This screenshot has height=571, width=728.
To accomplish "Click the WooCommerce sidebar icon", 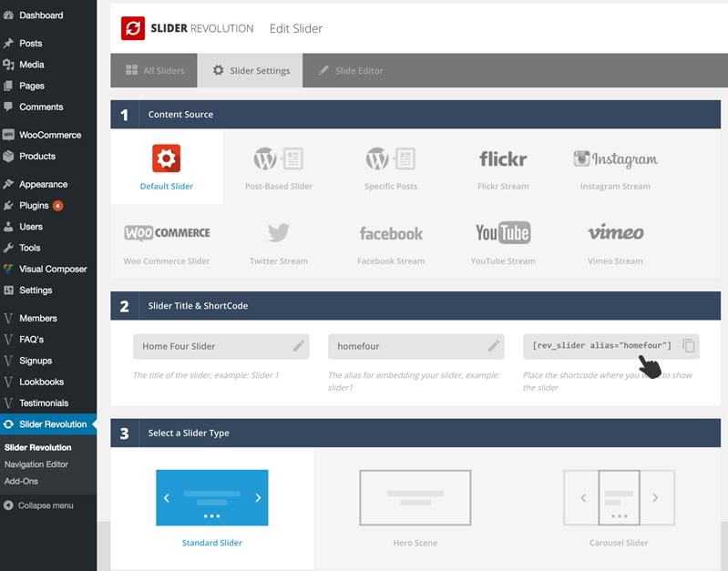I will click(x=8, y=135).
